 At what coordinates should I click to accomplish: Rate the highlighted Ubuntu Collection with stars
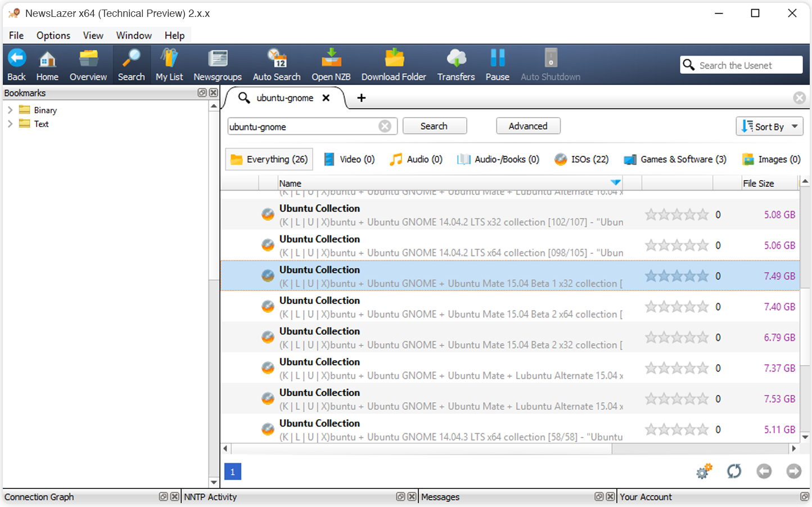[676, 276]
